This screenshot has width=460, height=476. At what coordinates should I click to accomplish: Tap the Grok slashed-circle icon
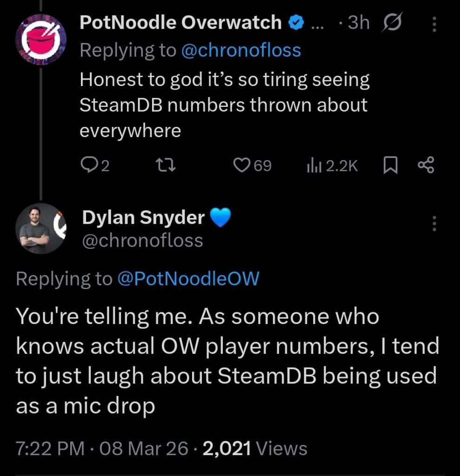click(x=392, y=22)
